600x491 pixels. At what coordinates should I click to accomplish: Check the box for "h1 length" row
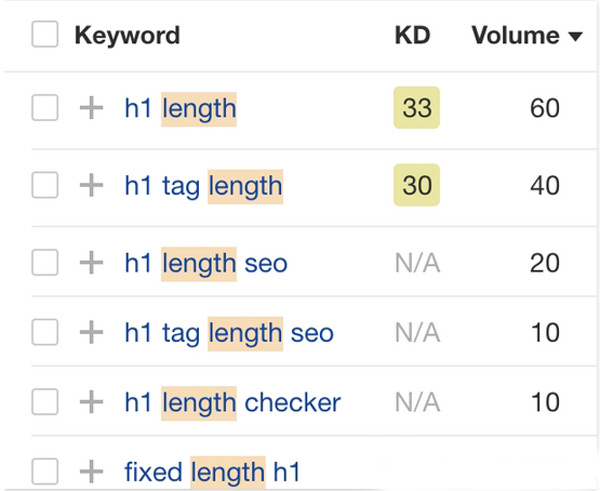tap(45, 108)
